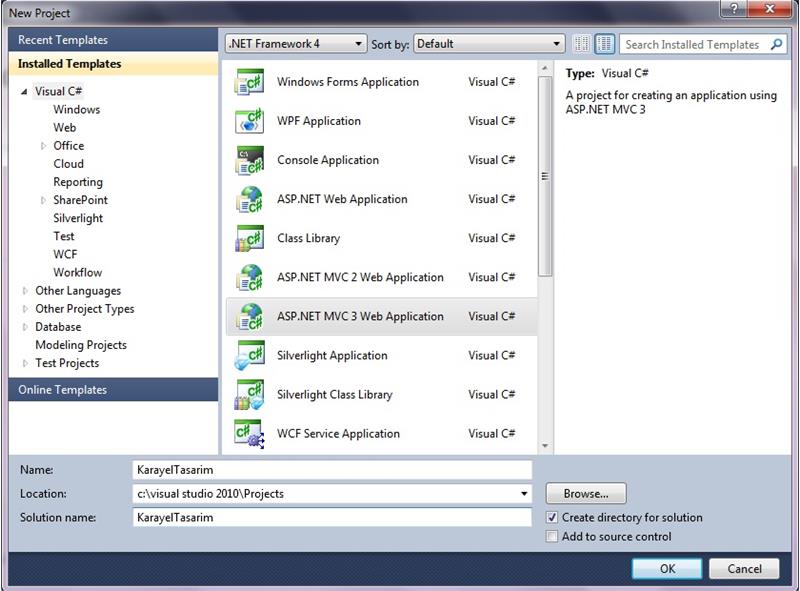Expand the Other Project Types node

[x=25, y=309]
